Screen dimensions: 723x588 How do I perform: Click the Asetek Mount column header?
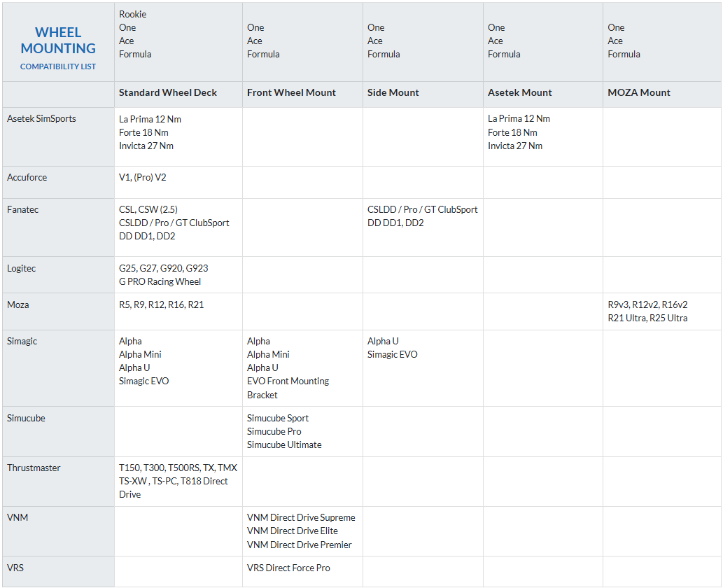pyautogui.click(x=520, y=92)
